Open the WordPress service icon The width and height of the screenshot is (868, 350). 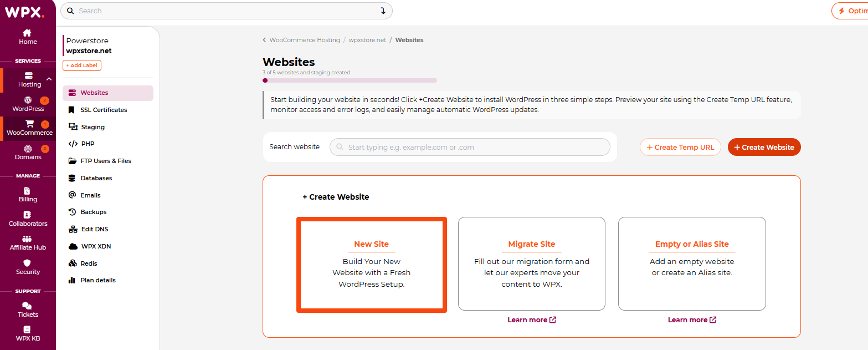28,100
